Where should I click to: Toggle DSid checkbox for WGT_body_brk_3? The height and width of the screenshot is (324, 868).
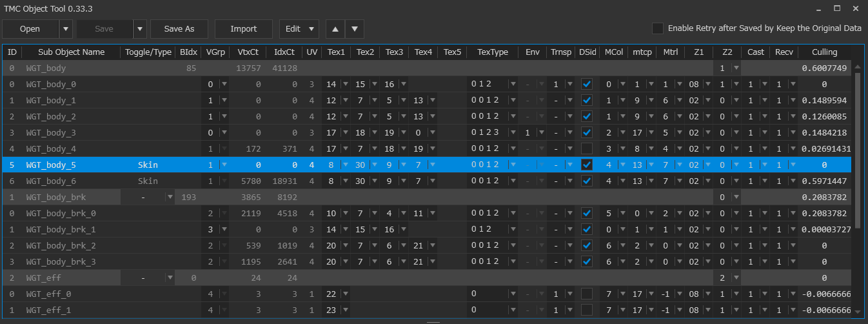586,261
